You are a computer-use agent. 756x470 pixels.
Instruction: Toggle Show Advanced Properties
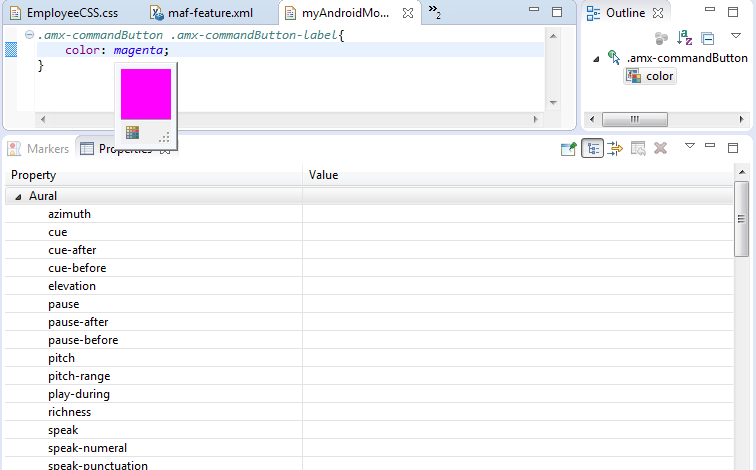(615, 148)
